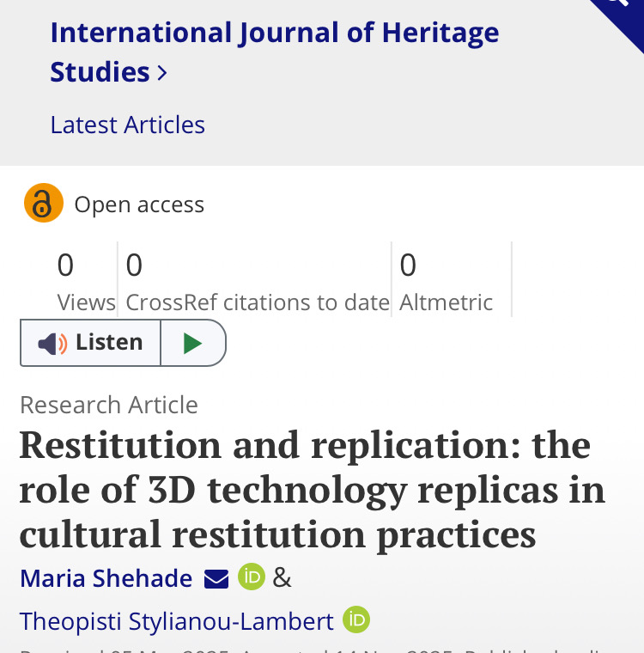Click the Views count metric
Image resolution: width=644 pixels, height=653 pixels.
(86, 282)
